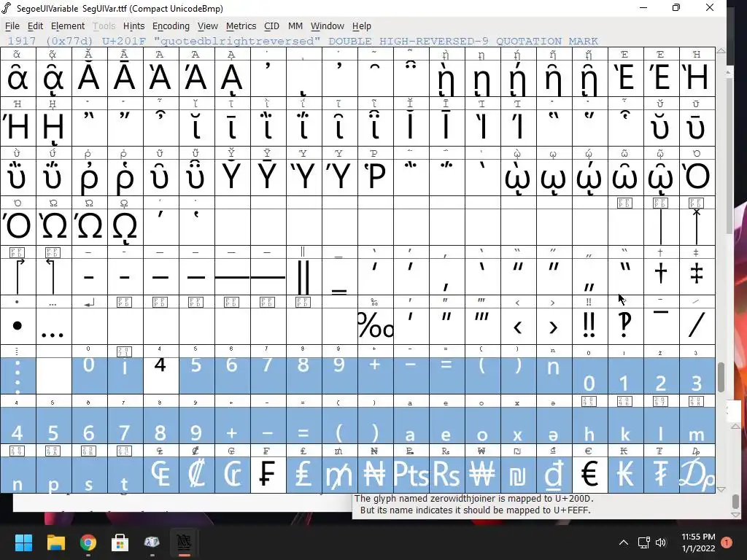
Task: Open the volume control in tray
Action: [x=661, y=542]
